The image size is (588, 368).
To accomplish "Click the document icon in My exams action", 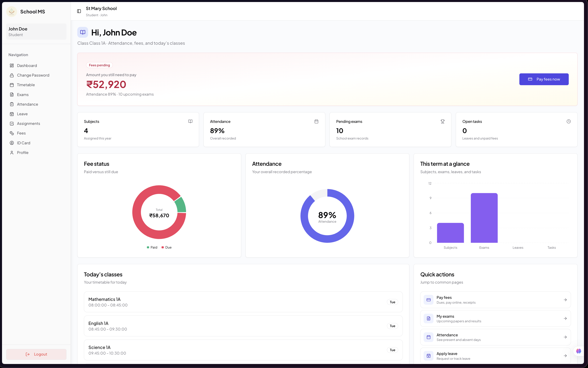I will (429, 319).
